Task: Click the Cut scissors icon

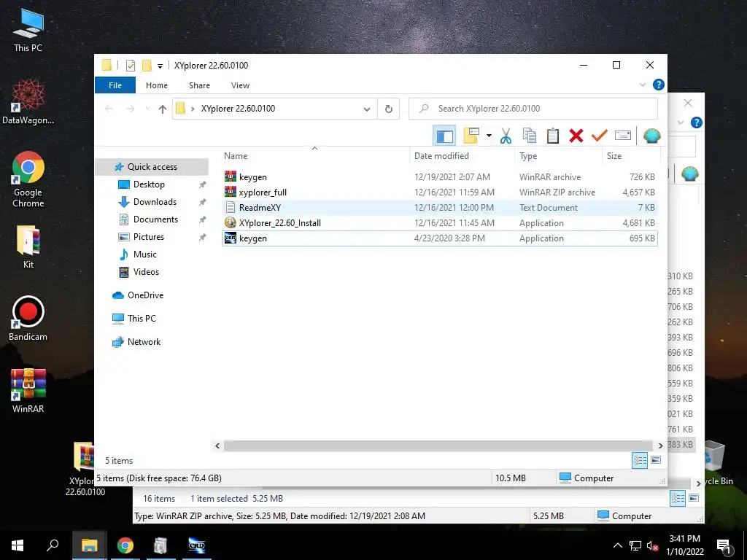Action: (x=506, y=136)
